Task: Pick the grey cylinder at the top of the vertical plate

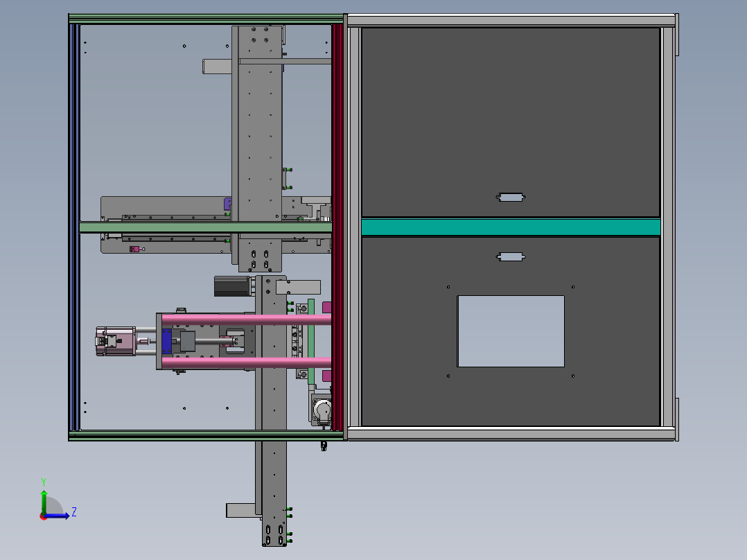Action: pos(217,67)
